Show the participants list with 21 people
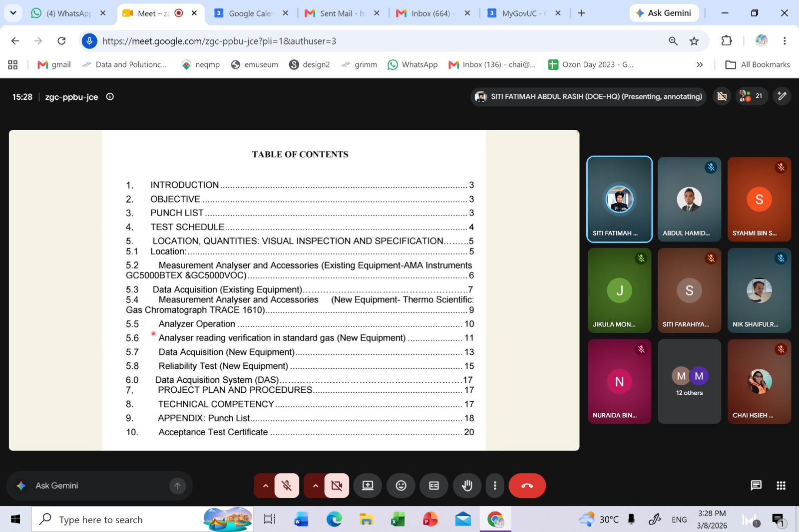Image resolution: width=799 pixels, height=532 pixels. coord(751,96)
